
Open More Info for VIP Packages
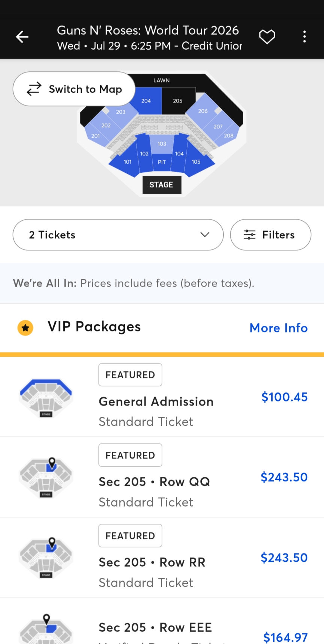click(278, 328)
